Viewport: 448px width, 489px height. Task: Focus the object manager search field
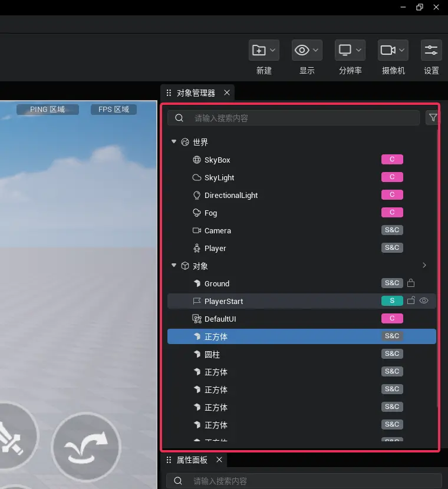point(293,118)
